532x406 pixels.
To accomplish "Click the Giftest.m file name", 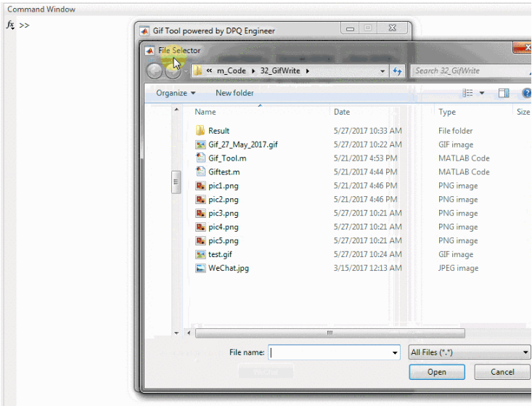I will pyautogui.click(x=224, y=171).
